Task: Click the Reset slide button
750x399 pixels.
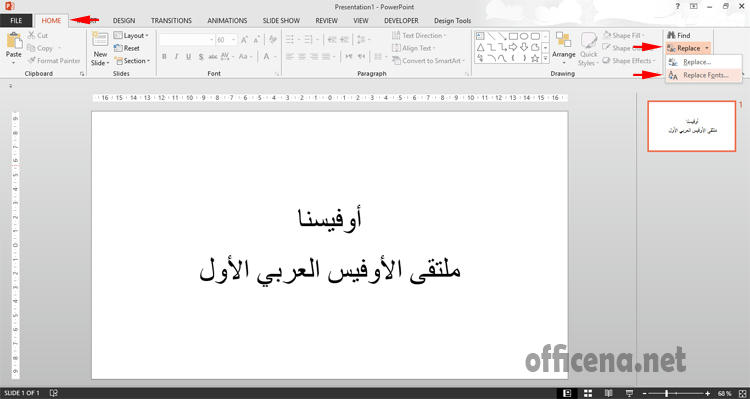Action: point(127,48)
